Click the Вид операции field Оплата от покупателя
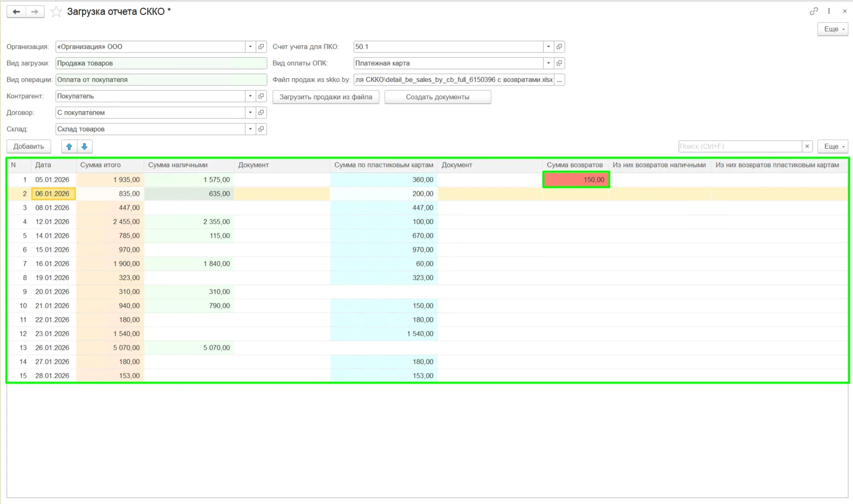The height and width of the screenshot is (504, 853). coord(161,80)
